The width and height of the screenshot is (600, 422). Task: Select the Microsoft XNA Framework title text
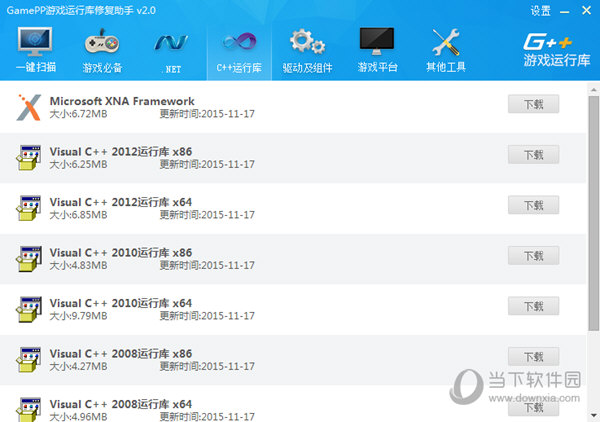click(122, 101)
